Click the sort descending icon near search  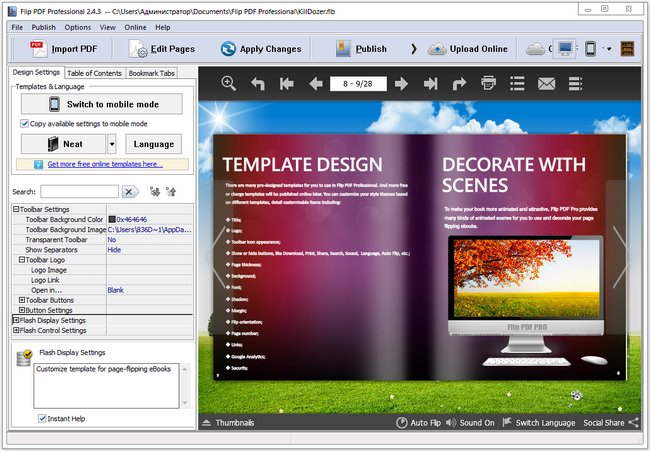click(155, 192)
